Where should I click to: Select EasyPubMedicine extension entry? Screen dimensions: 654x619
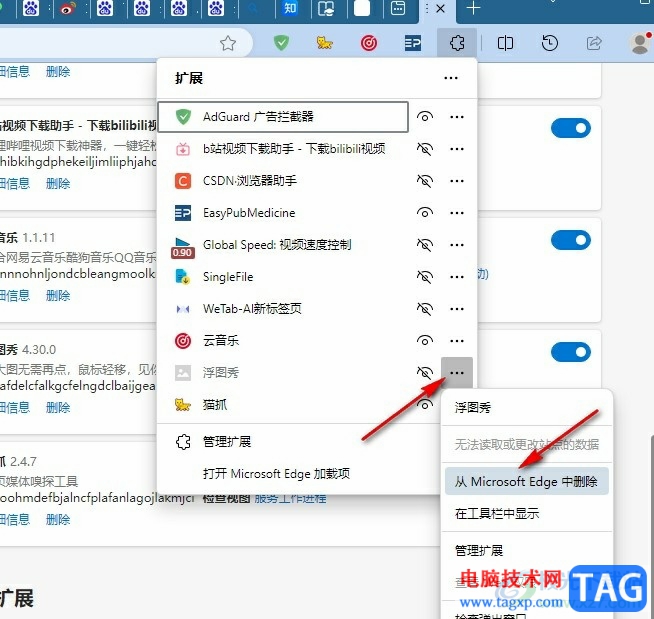pos(283,213)
